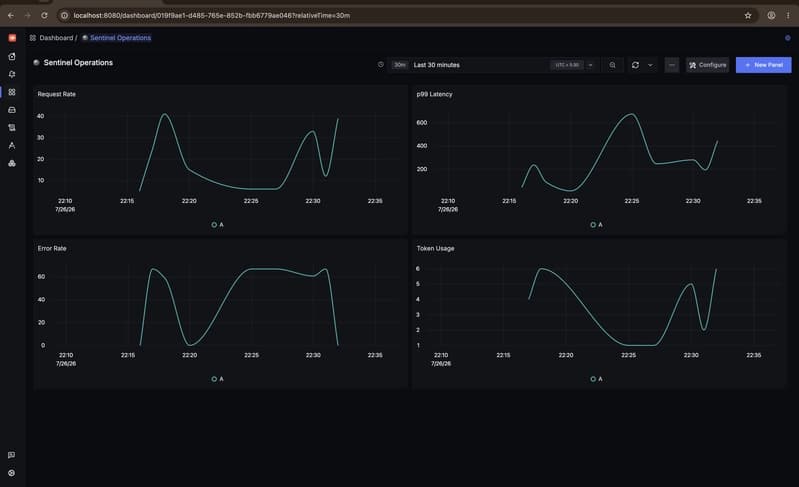This screenshot has height=487, width=799.
Task: Bookmark this page with the star icon
Action: [x=748, y=15]
